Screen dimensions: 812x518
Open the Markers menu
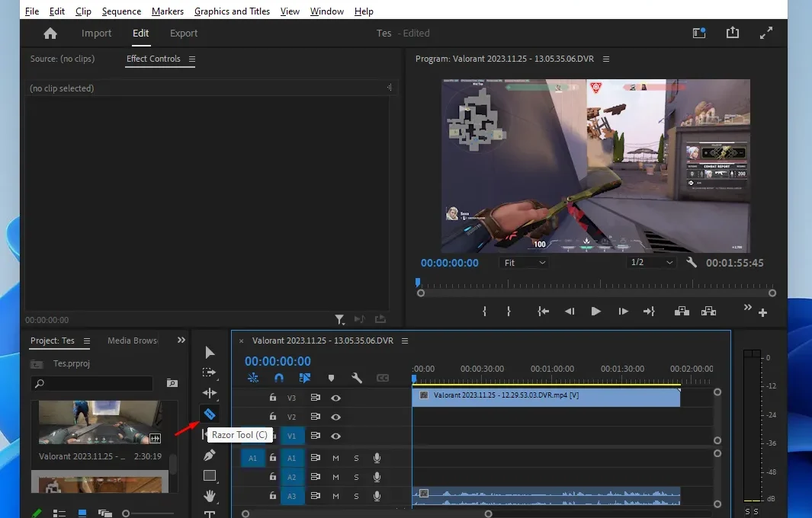168,11
